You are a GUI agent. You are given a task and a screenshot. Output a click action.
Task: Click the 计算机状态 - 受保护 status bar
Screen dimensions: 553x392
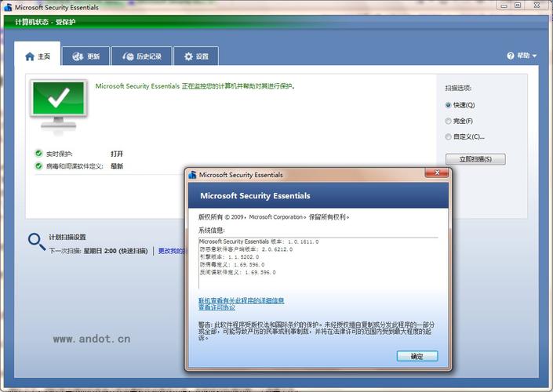[x=276, y=22]
